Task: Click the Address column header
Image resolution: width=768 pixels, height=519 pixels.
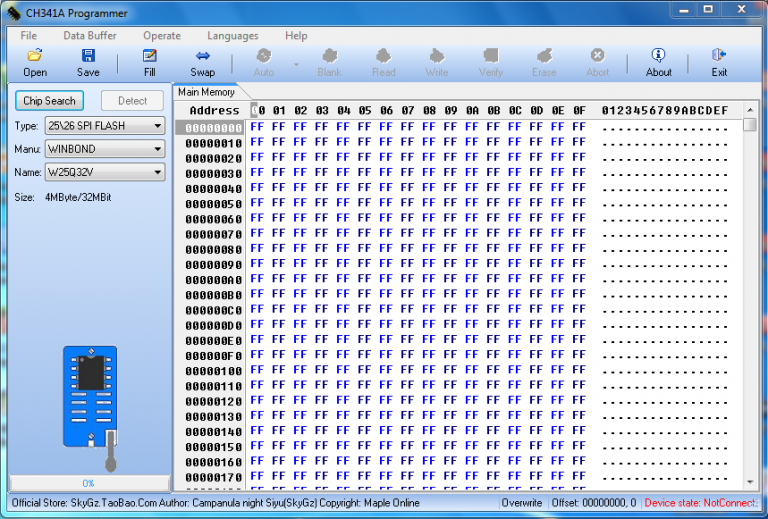Action: pyautogui.click(x=215, y=111)
